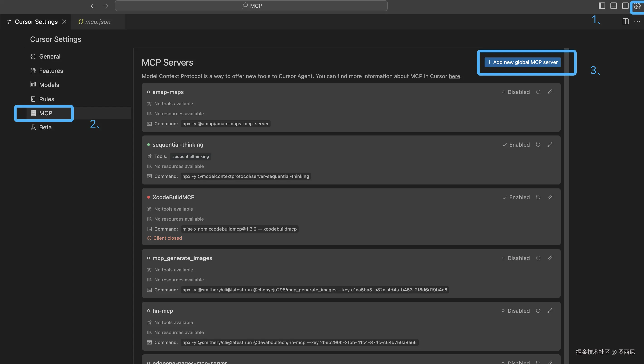
Task: Navigate back with the left arrow
Action: click(x=93, y=6)
